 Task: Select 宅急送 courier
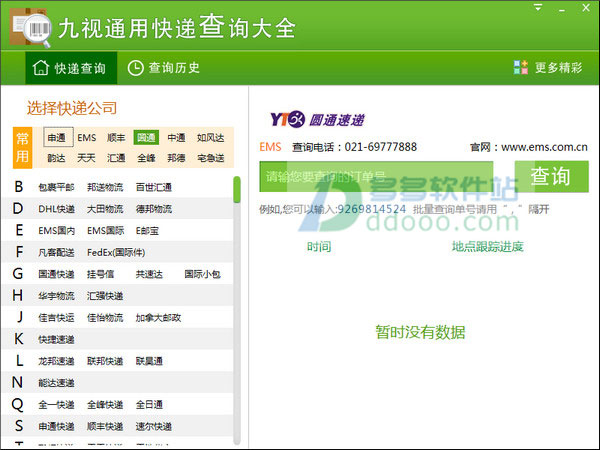(x=210, y=158)
